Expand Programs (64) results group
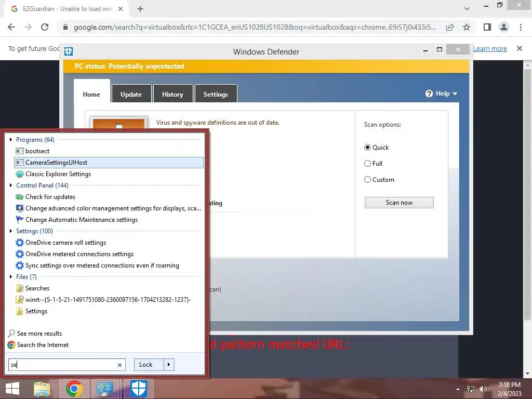Screen dimensions: 532x399 (11, 139)
